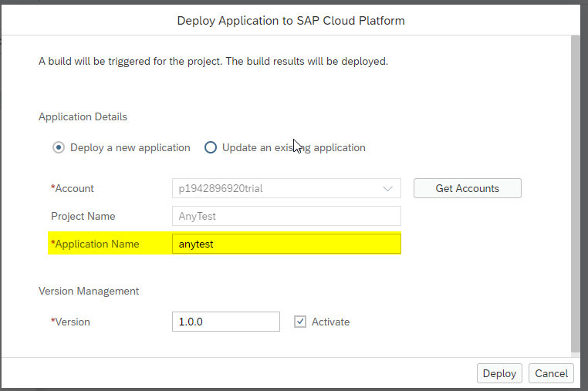Click the '*Account' field label
588x391 pixels.
pyautogui.click(x=73, y=188)
